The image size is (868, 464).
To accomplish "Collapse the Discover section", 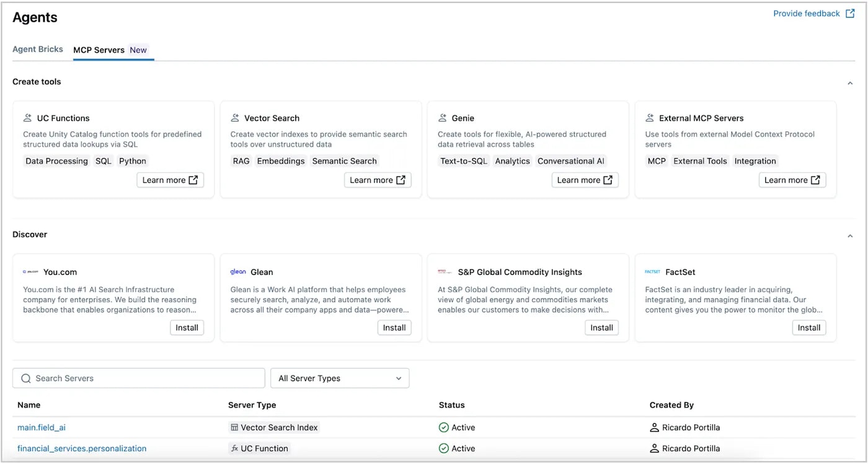I will coord(850,235).
